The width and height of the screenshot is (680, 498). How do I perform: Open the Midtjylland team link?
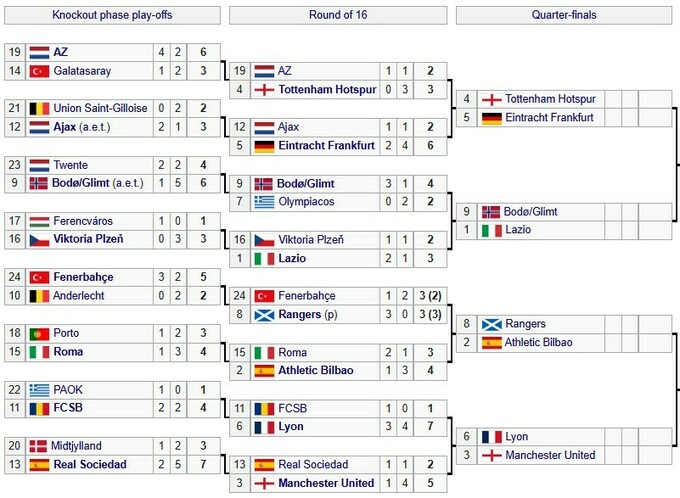pyautogui.click(x=81, y=445)
